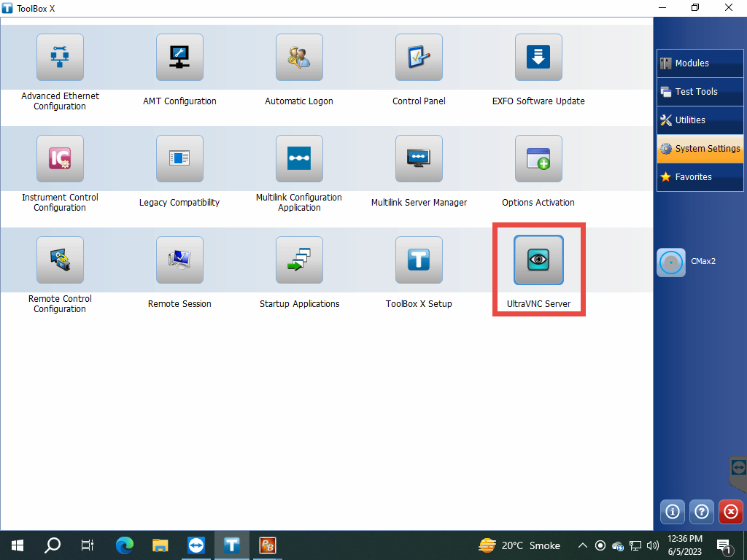This screenshot has width=747, height=560.
Task: Open the volume control tray icon
Action: [x=653, y=545]
